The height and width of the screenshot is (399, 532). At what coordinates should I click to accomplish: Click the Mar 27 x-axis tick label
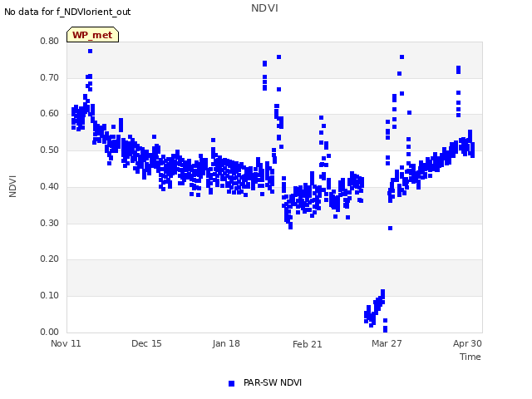click(387, 343)
